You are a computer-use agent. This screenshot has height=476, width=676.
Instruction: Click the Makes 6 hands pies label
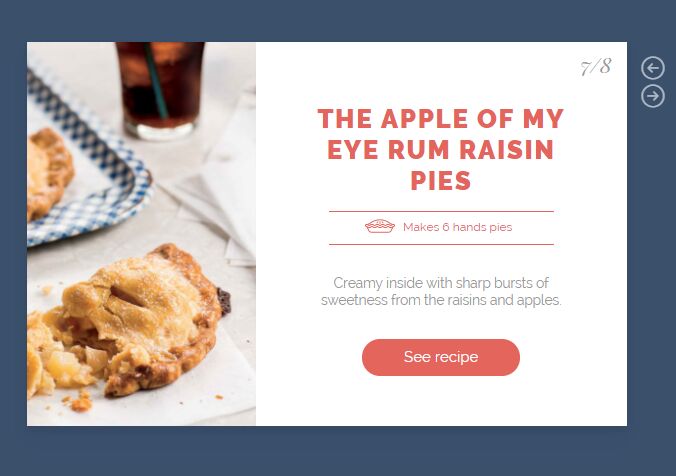coord(457,227)
